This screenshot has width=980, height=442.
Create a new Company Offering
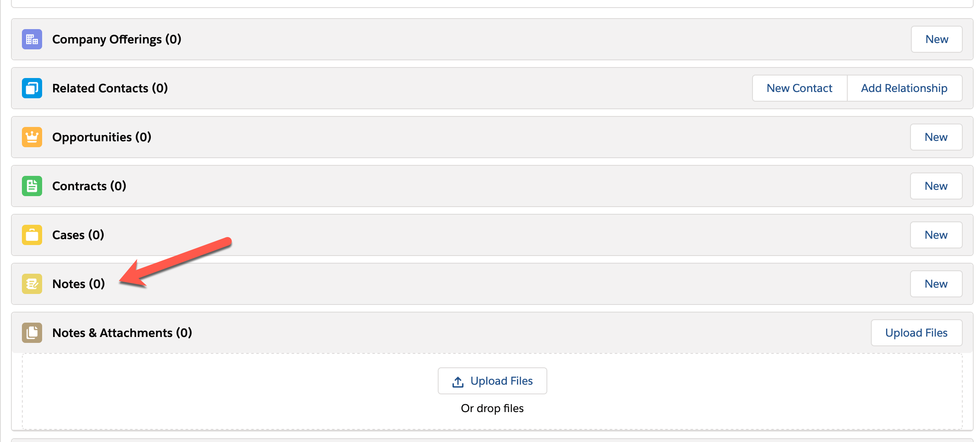click(936, 39)
